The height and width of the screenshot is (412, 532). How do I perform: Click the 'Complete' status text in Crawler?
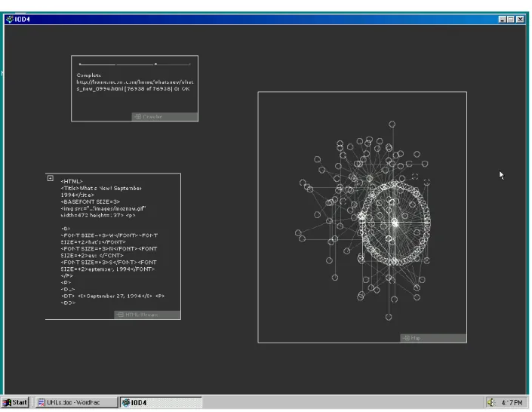[x=88, y=75]
